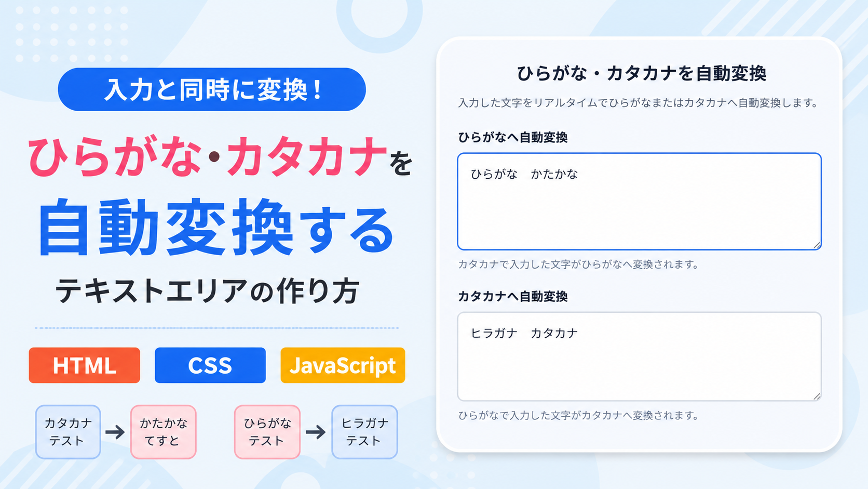Viewport: 868px width, 489px height.
Task: Click resize handle of the katakana textarea
Action: point(817,397)
